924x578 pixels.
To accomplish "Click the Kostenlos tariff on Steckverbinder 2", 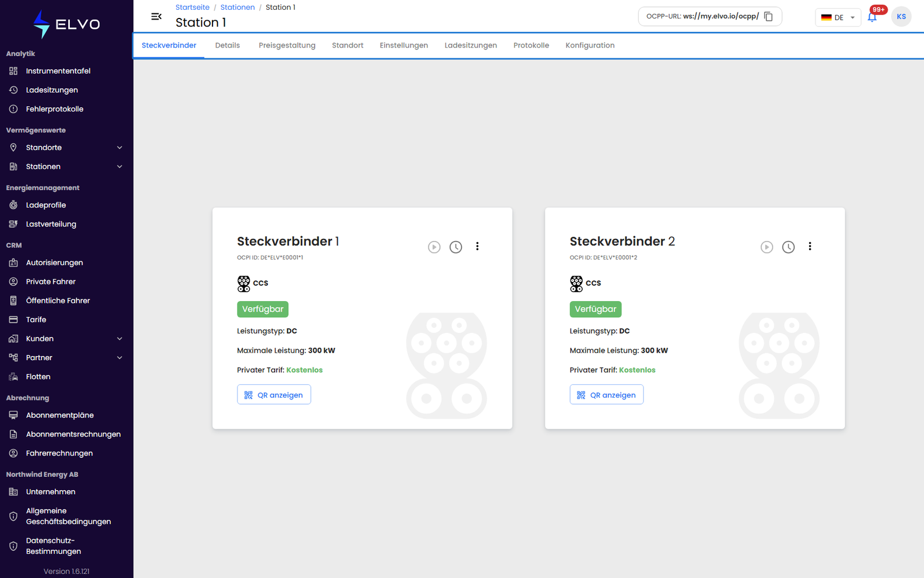I will [x=637, y=370].
